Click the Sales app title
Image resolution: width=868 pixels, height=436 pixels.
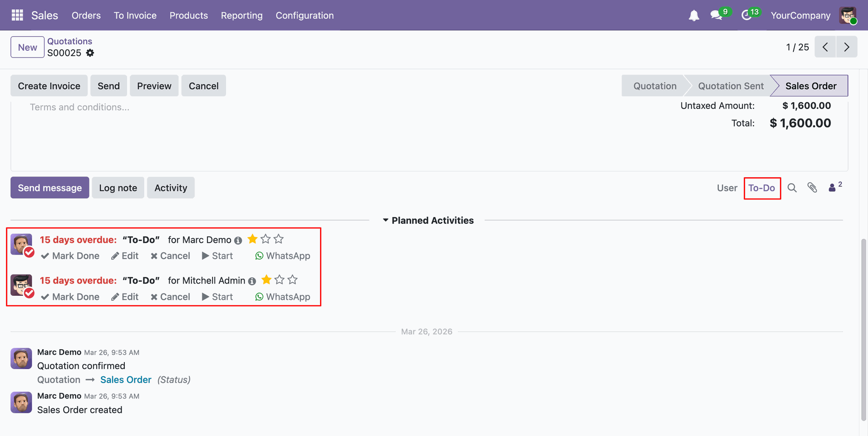45,15
